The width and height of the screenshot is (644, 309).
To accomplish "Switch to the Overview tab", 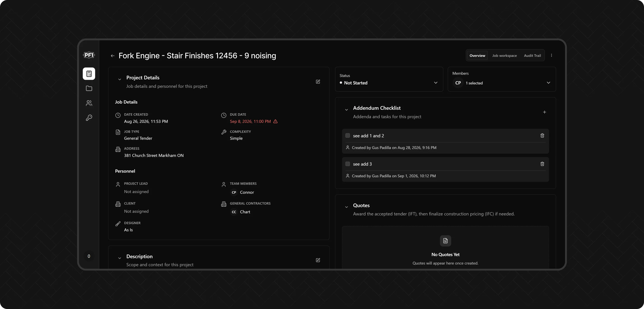I will click(477, 55).
